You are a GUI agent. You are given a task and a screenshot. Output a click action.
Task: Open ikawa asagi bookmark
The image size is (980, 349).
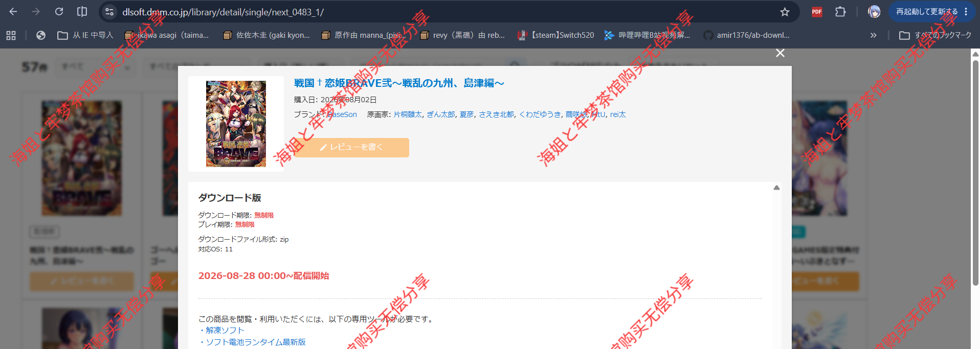(x=167, y=35)
